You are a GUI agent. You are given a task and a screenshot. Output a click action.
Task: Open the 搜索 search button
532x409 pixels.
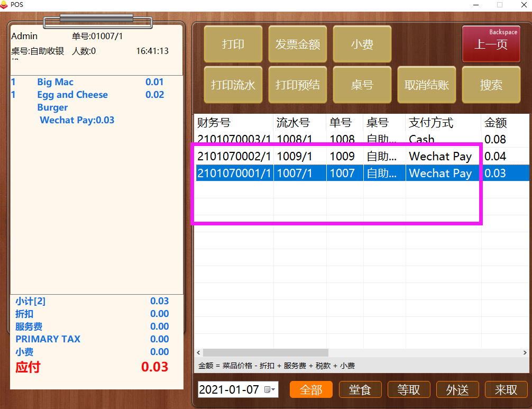tap(491, 85)
